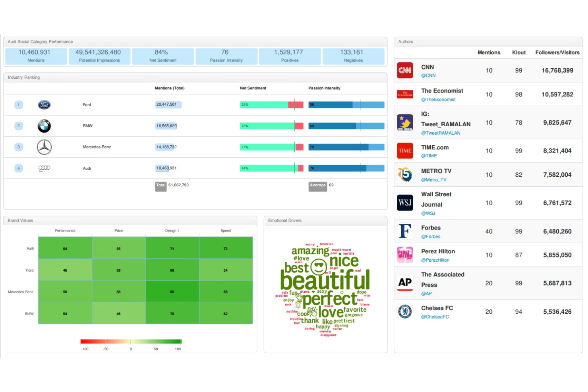Click the Audi four-rings logo
The height and width of the screenshot is (392, 588).
(x=44, y=168)
